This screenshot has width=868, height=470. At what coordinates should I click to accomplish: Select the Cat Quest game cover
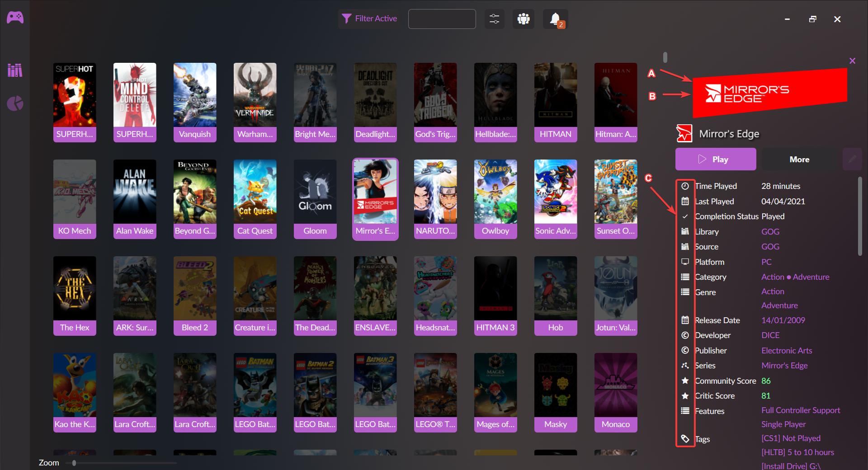point(255,199)
